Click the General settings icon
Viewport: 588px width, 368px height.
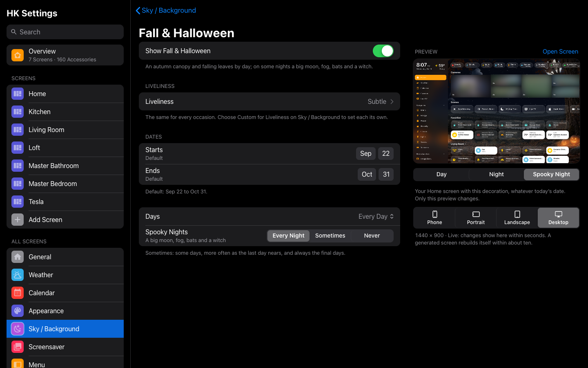tap(18, 257)
